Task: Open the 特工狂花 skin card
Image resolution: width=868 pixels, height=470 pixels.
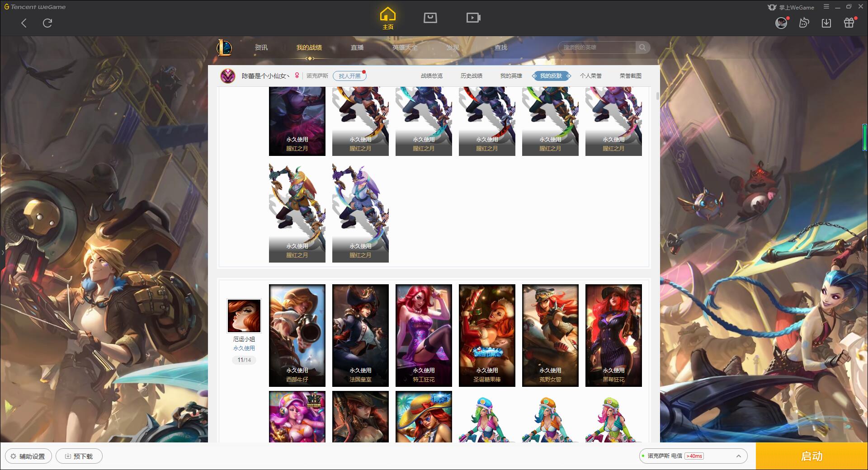Action: 424,335
